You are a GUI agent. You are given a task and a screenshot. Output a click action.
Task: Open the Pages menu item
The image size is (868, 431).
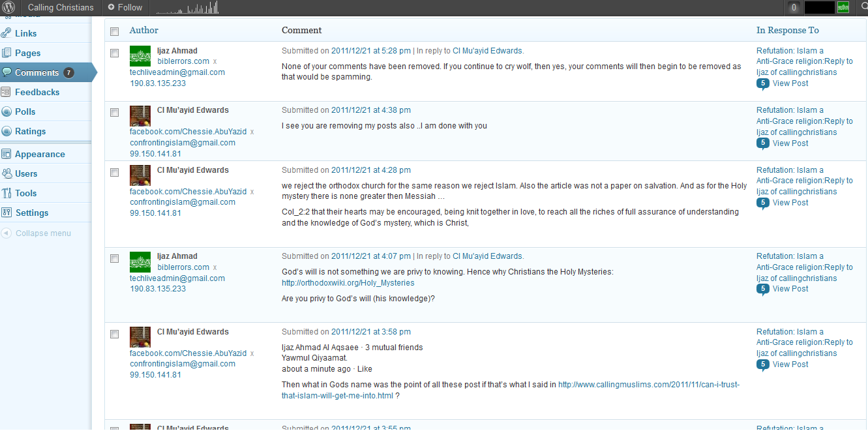27,53
